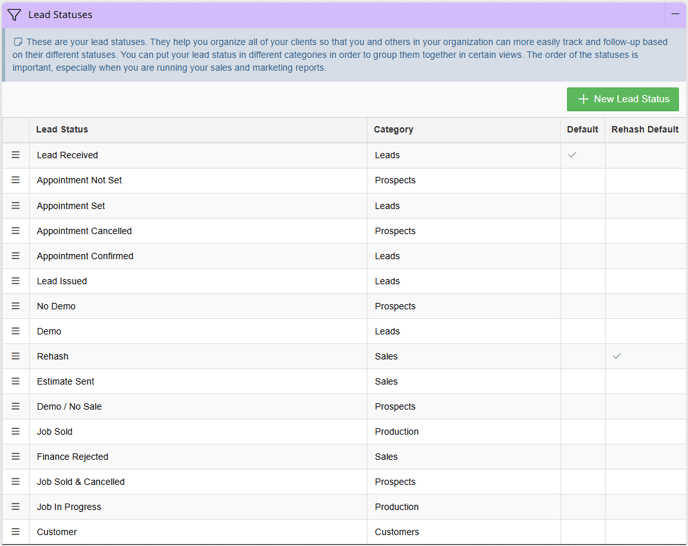688x546 pixels.
Task: Toggle Rehash Default checkmark on Rehash row
Action: 617,356
